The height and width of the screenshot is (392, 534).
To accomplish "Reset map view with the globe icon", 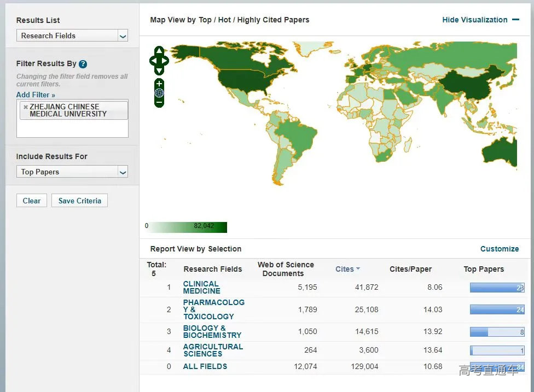I will click(x=159, y=93).
